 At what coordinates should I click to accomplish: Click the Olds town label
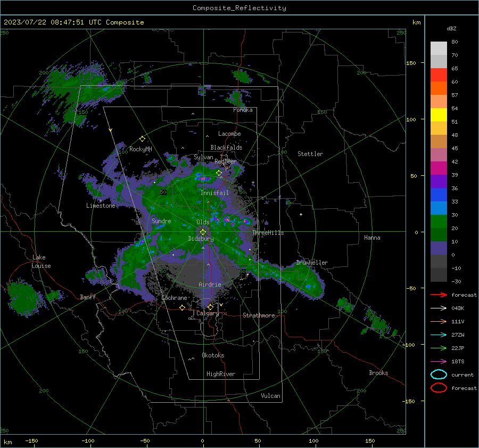[x=203, y=222]
